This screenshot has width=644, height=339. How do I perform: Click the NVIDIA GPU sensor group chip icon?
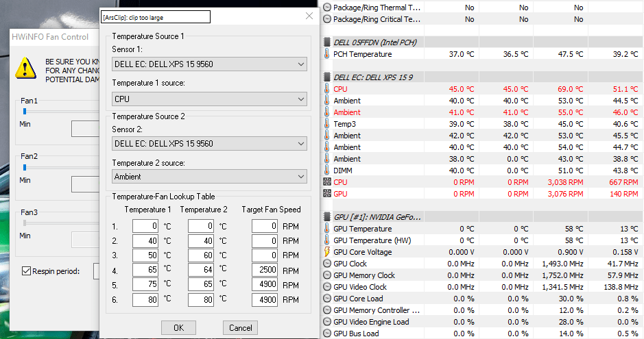[x=327, y=217]
